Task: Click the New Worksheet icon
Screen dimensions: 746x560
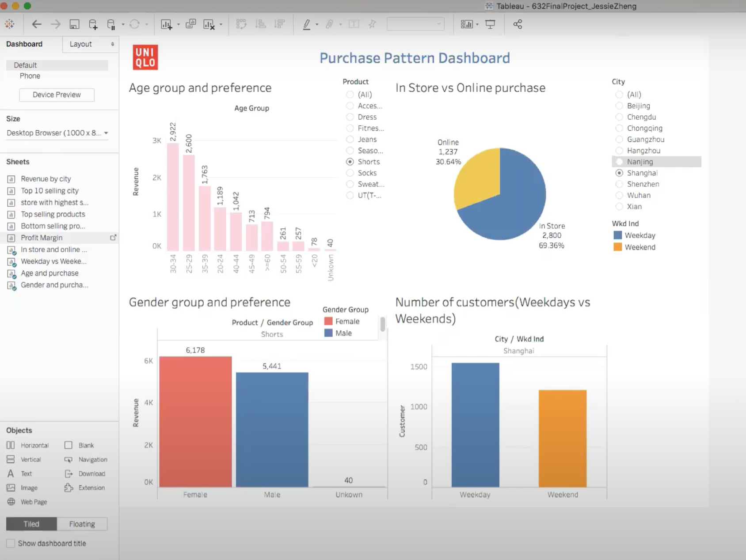Action: [166, 24]
